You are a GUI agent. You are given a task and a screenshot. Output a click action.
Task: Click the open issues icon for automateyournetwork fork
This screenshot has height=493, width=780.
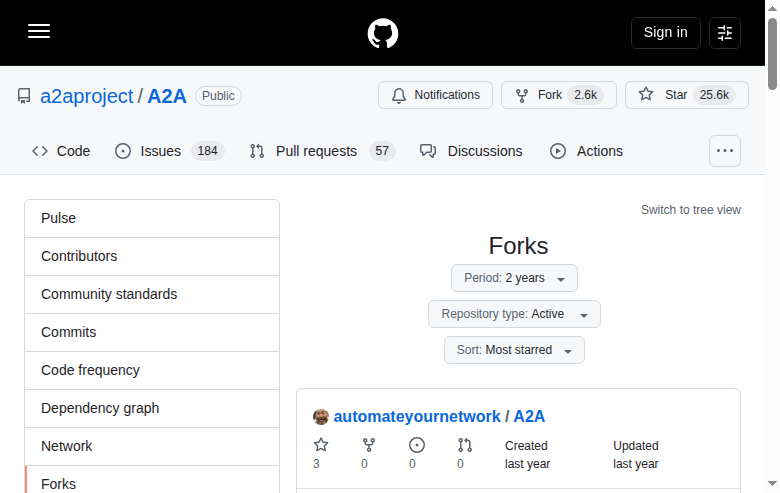click(417, 445)
